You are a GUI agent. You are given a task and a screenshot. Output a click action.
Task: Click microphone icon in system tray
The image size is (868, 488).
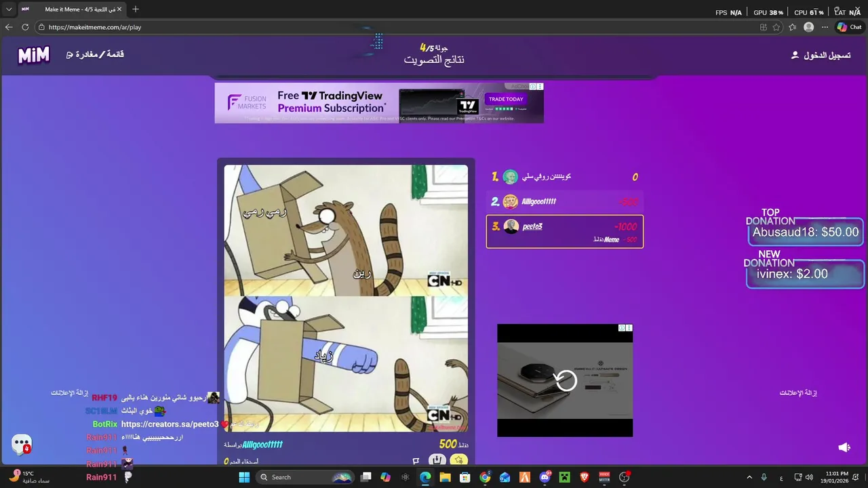click(764, 477)
